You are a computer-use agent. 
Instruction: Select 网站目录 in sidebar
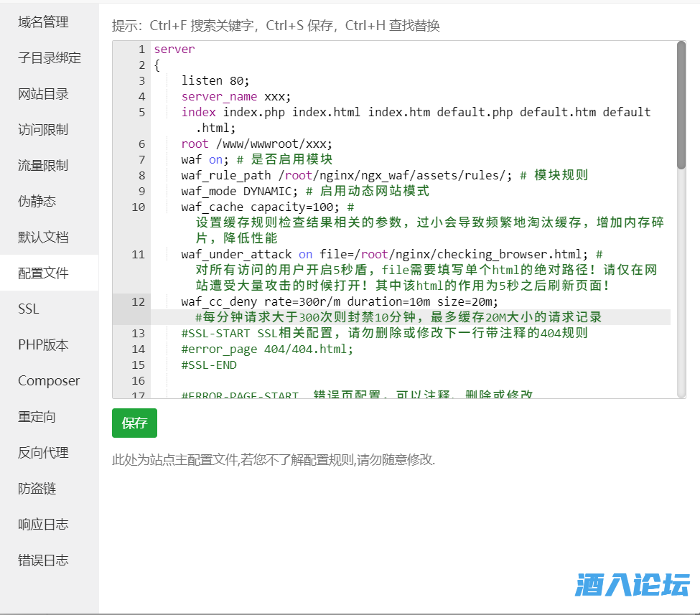tap(43, 94)
